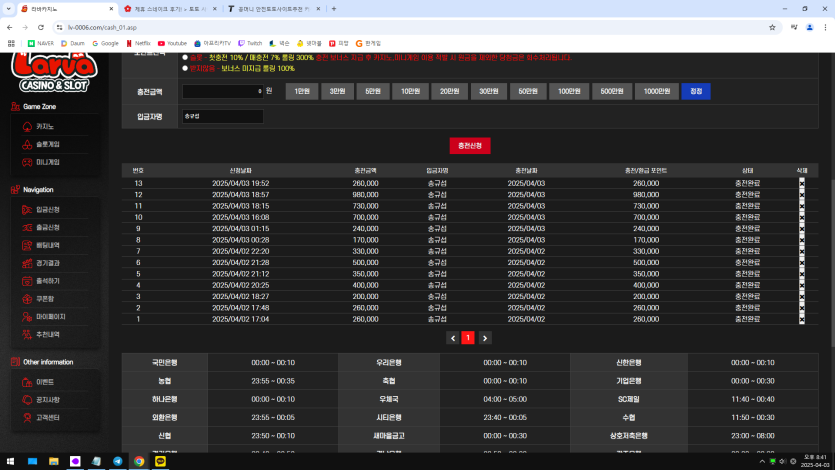
Task: Open the 카지노 sidebar menu icon
Action: click(27, 127)
